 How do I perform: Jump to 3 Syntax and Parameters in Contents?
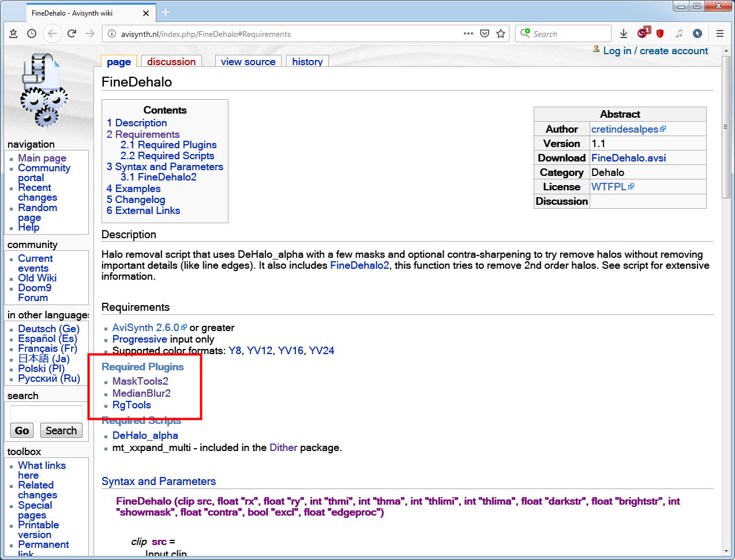(x=165, y=167)
